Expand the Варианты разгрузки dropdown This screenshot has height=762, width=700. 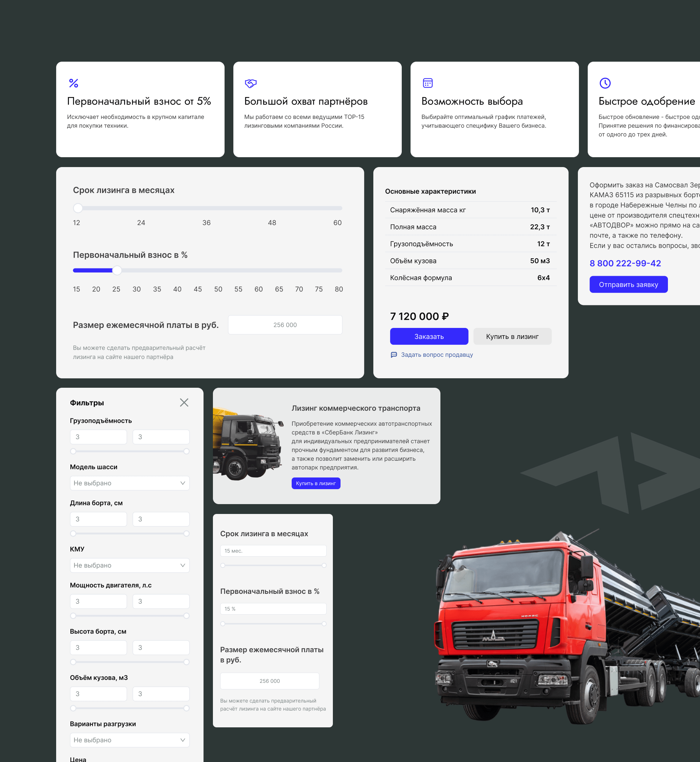[x=129, y=740]
